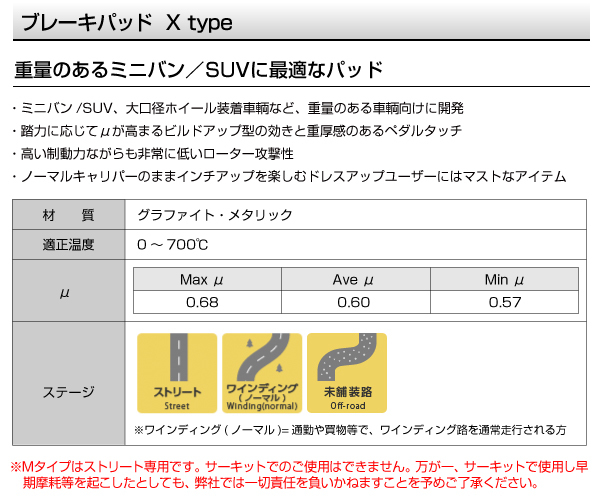The image size is (600, 500).
Task: Click the 重量のあるミニバン／SUVに最適なパッド heading
Action: pyautogui.click(x=199, y=70)
